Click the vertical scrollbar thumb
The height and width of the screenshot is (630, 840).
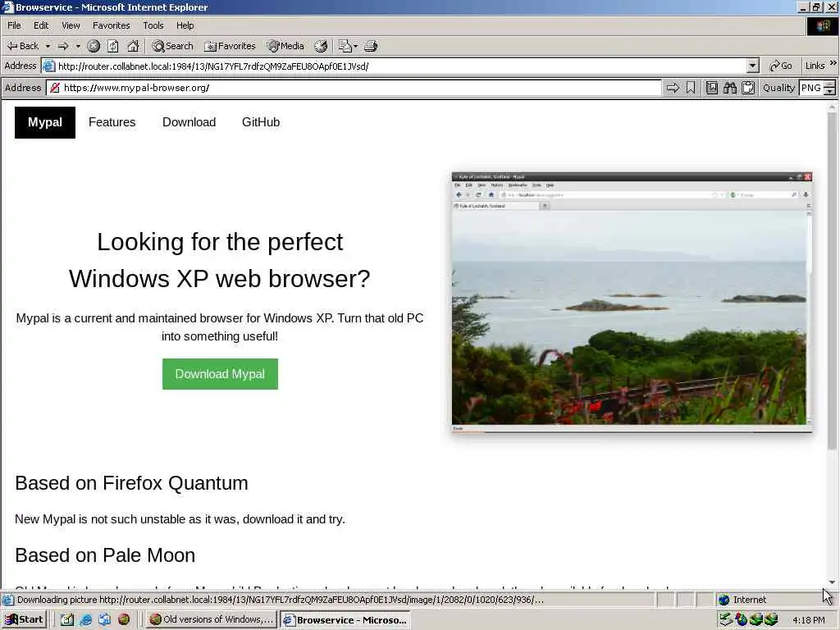832,281
